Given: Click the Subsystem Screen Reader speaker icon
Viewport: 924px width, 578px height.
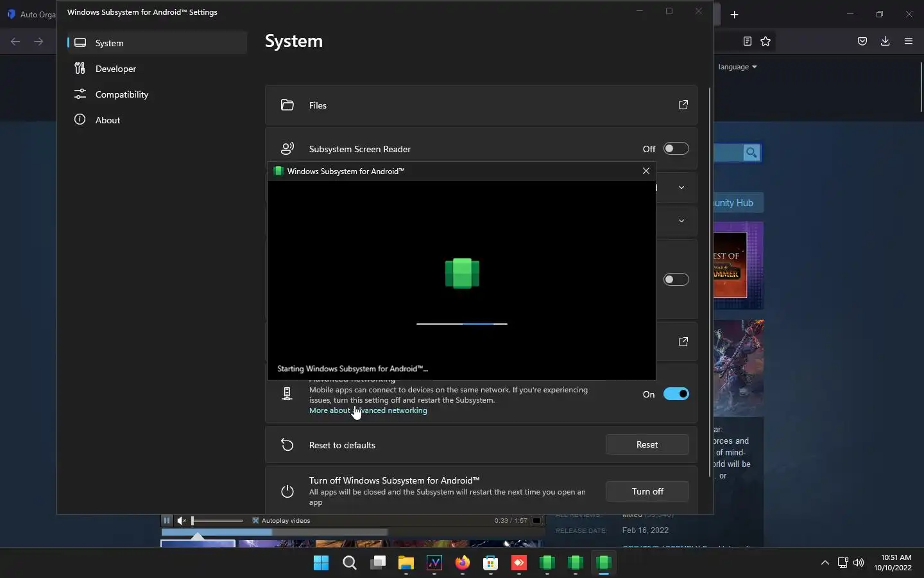Looking at the screenshot, I should pyautogui.click(x=287, y=148).
